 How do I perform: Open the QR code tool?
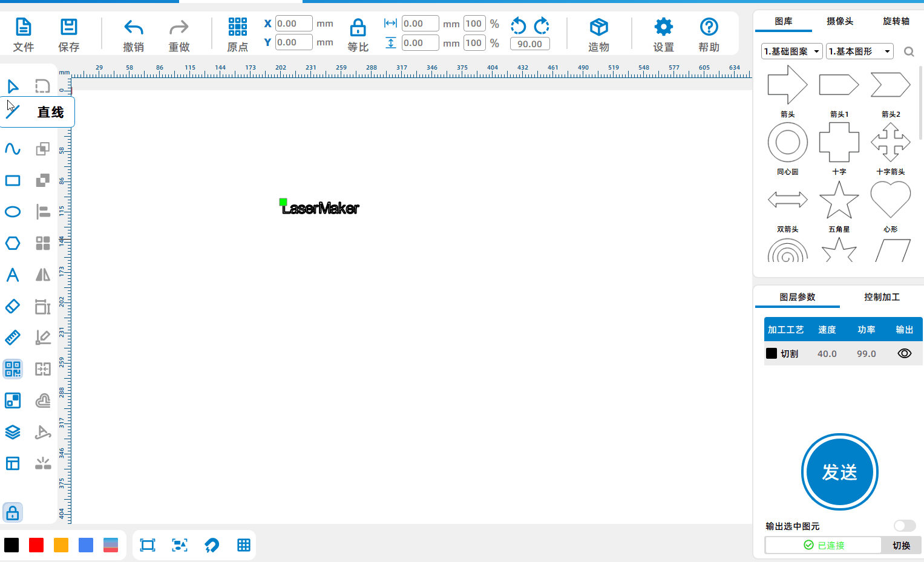tap(13, 369)
